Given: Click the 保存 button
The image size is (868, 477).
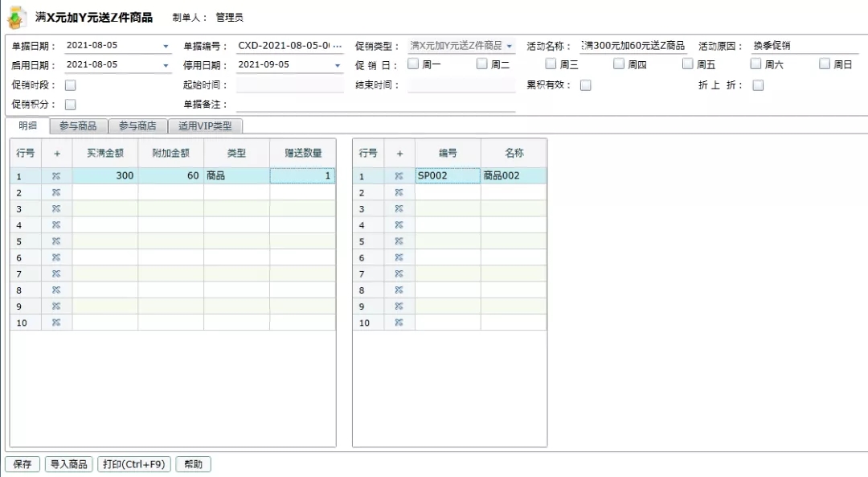Looking at the screenshot, I should point(23,464).
